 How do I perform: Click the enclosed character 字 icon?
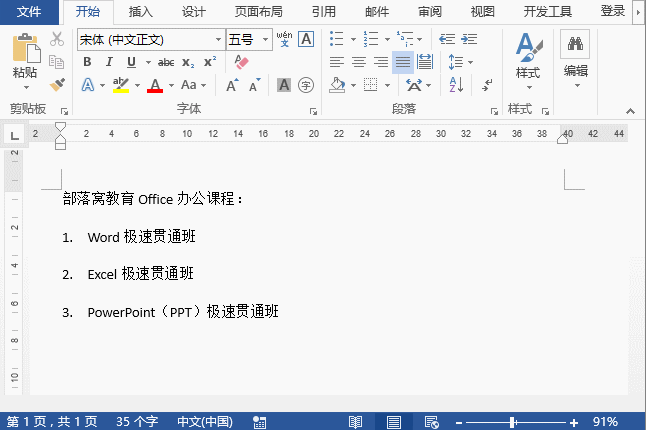306,85
